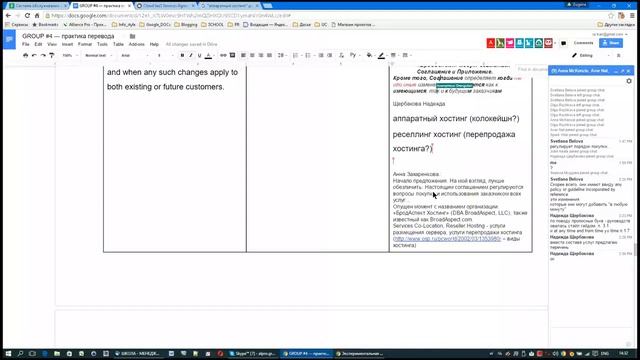Center align the text
640x360 pixels.
coord(252,56)
